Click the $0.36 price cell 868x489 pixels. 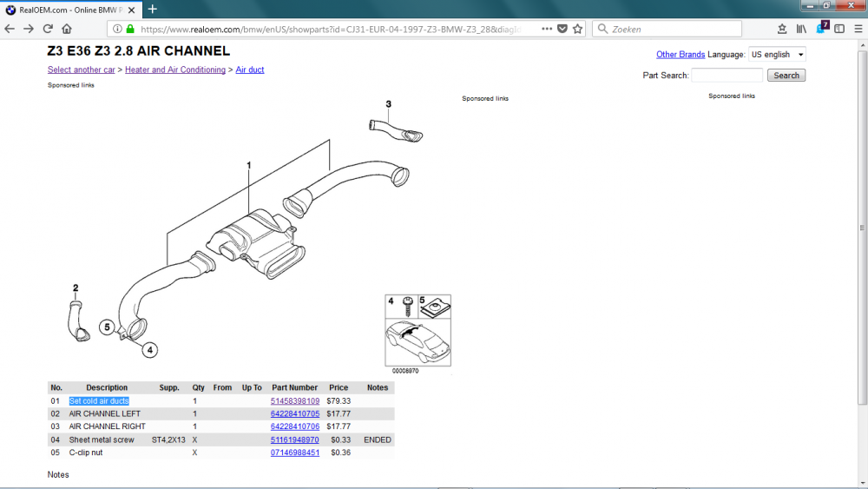340,453
